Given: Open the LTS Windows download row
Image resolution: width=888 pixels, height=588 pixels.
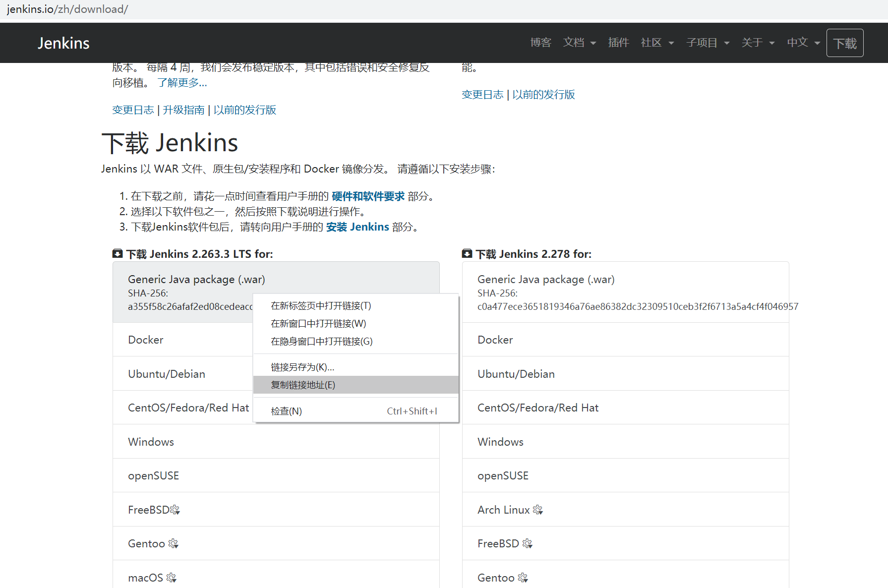Looking at the screenshot, I should (x=276, y=442).
